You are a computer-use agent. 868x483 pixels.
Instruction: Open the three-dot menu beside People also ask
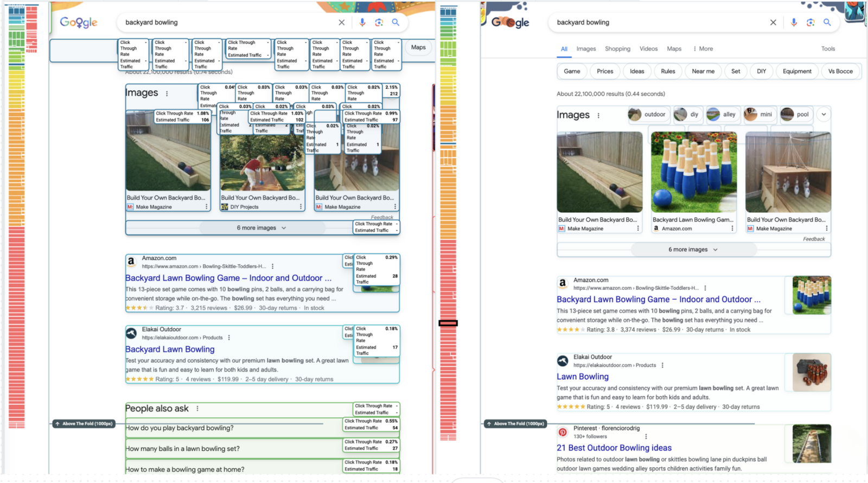tap(197, 409)
